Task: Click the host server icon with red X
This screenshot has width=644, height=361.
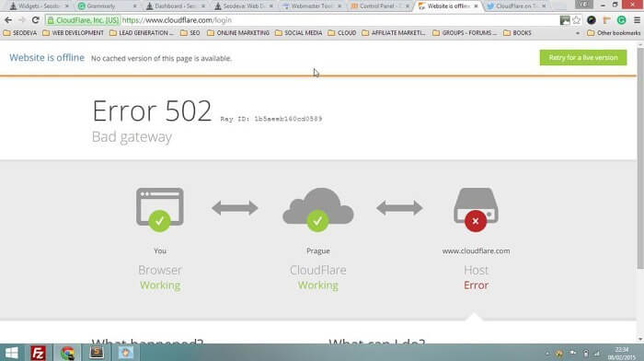Action: (476, 209)
